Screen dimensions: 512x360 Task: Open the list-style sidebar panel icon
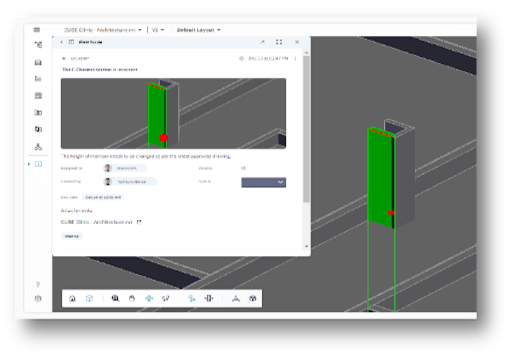click(x=38, y=79)
